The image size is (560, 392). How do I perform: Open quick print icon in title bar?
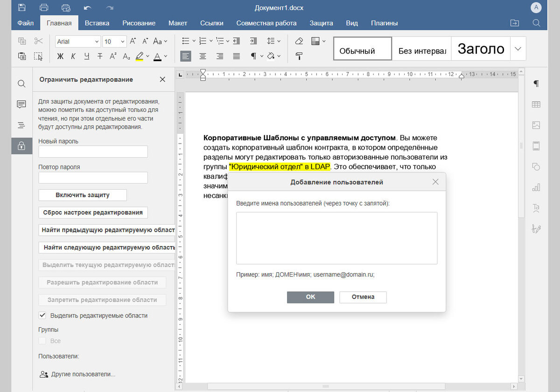(x=66, y=8)
